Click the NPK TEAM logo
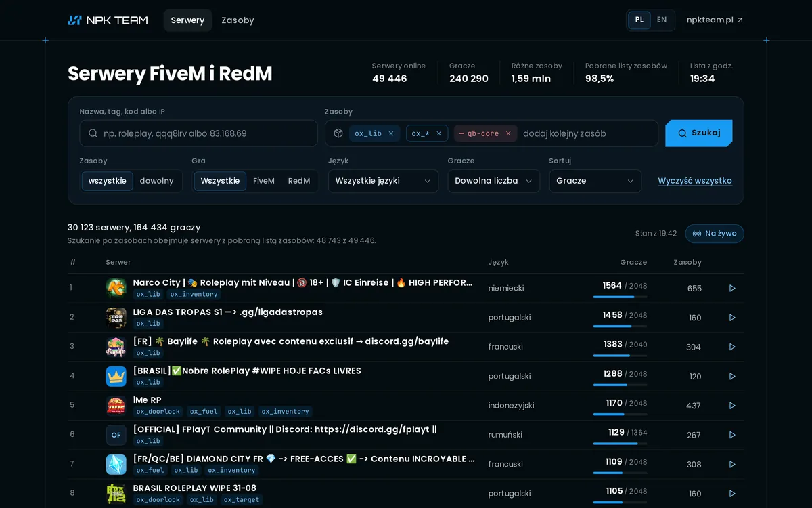Screen dimensions: 812x508 [x=108, y=20]
